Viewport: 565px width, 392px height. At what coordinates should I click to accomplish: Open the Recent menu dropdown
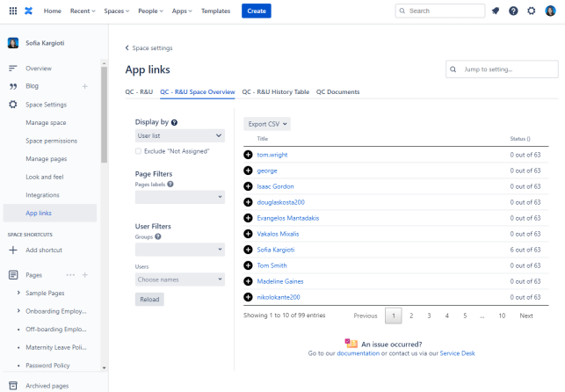[x=83, y=11]
